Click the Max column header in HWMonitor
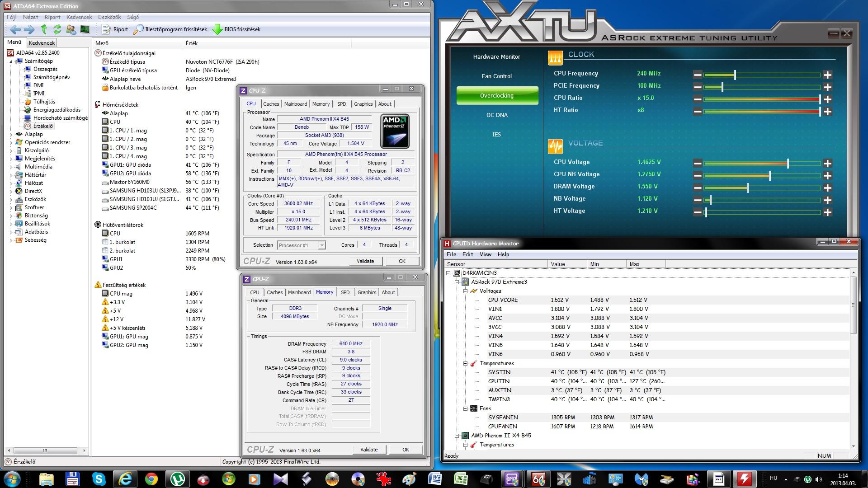The height and width of the screenshot is (488, 868). click(646, 264)
